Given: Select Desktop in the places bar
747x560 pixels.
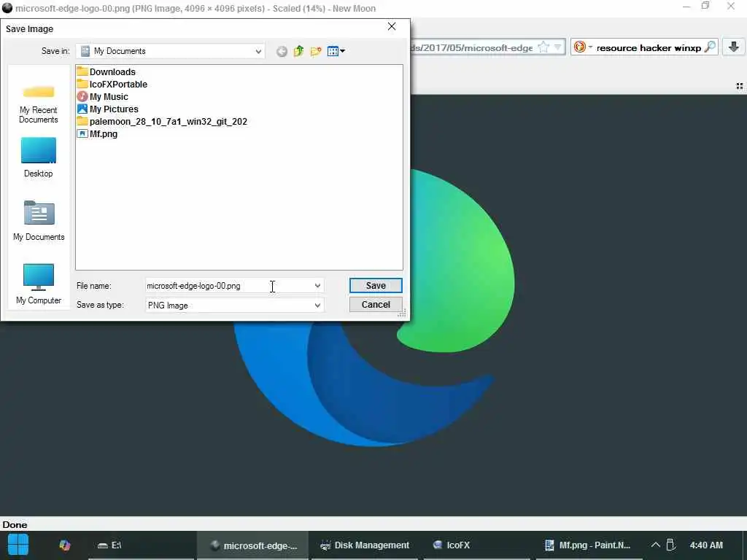Looking at the screenshot, I should 39,157.
